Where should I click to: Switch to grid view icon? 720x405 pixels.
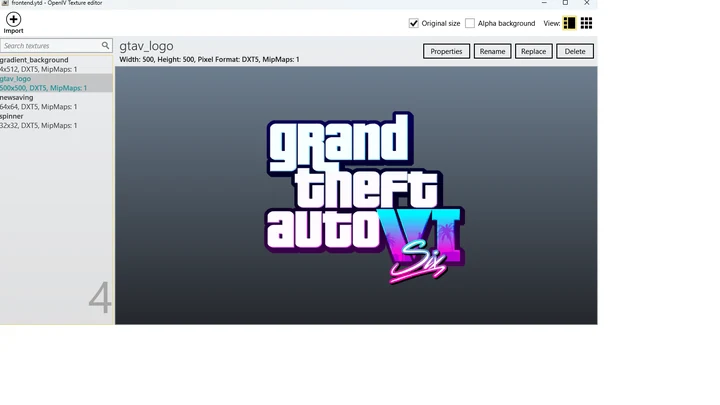(586, 23)
